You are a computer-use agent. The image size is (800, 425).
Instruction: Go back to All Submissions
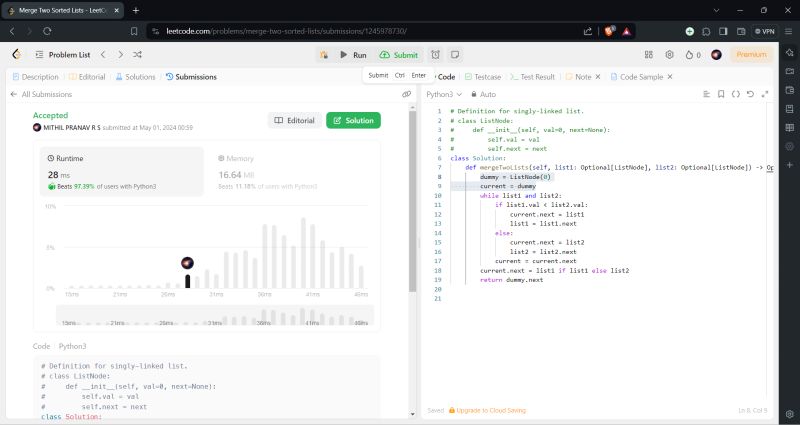pyautogui.click(x=41, y=94)
